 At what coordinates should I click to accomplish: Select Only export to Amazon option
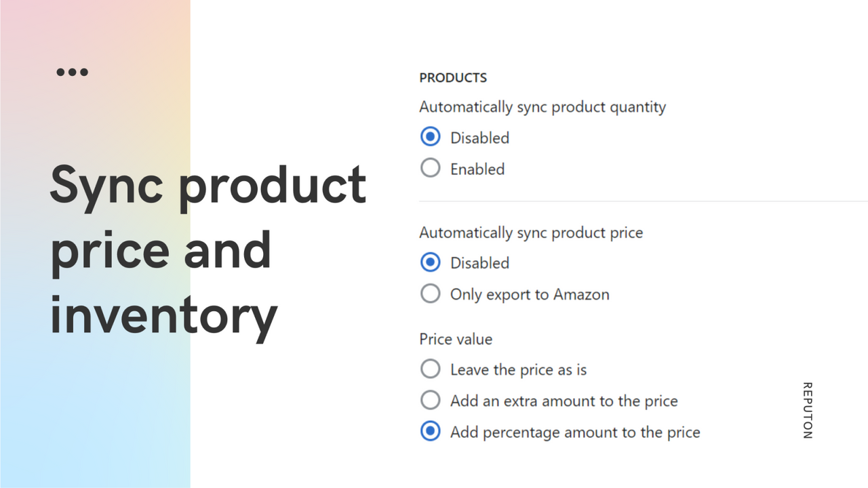point(430,293)
